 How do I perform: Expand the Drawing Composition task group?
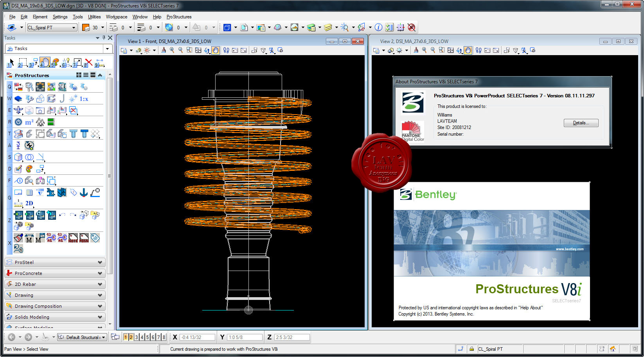pyautogui.click(x=55, y=306)
